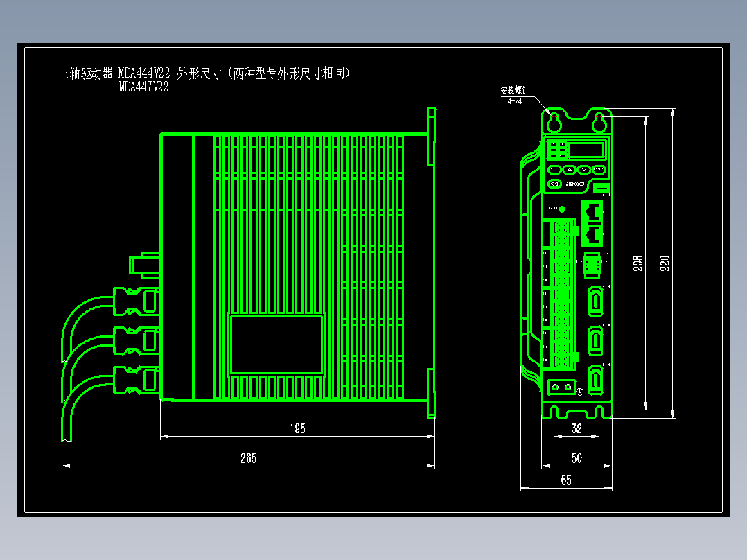This screenshot has height=560, width=747.
Task: Select the top-right keyhole mounting slot
Action: 599,122
